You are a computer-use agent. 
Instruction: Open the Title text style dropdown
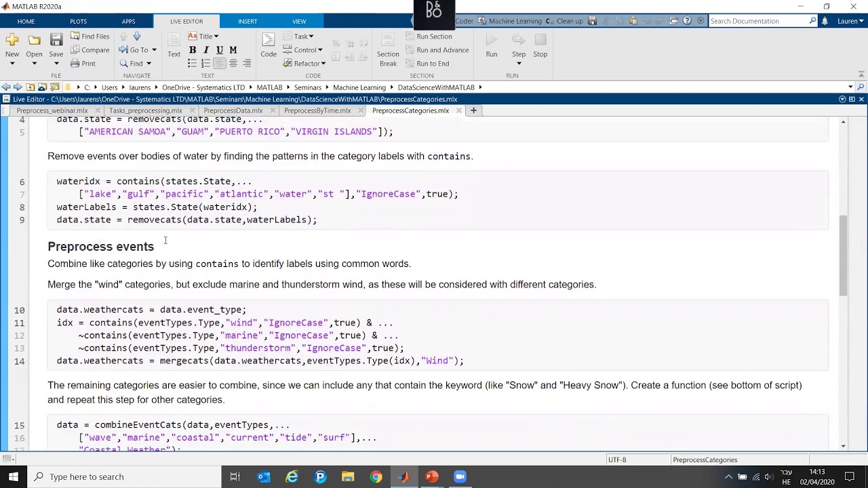203,37
